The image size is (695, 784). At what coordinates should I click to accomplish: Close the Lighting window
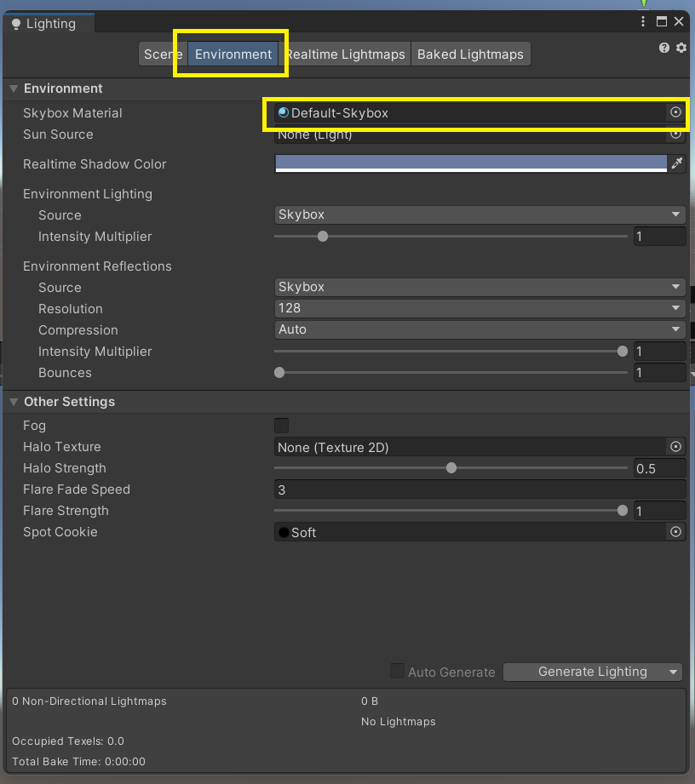click(679, 21)
